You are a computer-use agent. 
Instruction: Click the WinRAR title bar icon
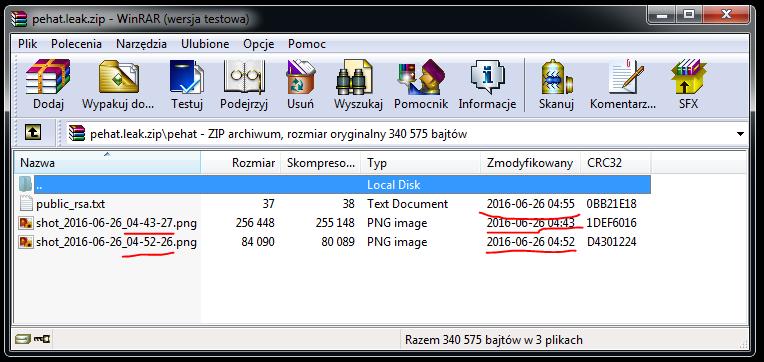pyautogui.click(x=19, y=19)
